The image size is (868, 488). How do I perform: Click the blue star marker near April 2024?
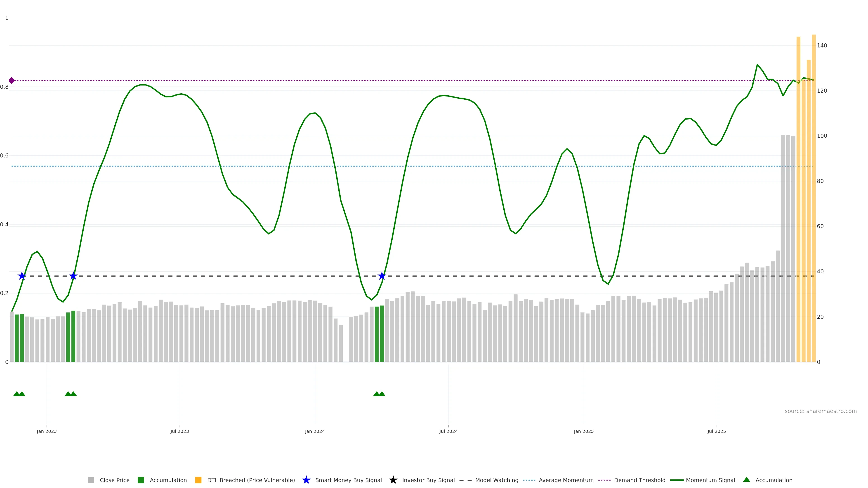tap(381, 276)
